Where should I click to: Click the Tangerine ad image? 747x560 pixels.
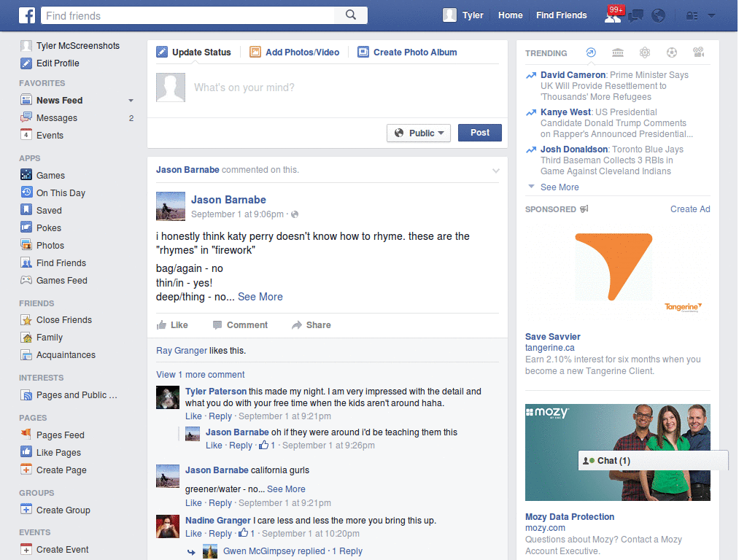(617, 272)
